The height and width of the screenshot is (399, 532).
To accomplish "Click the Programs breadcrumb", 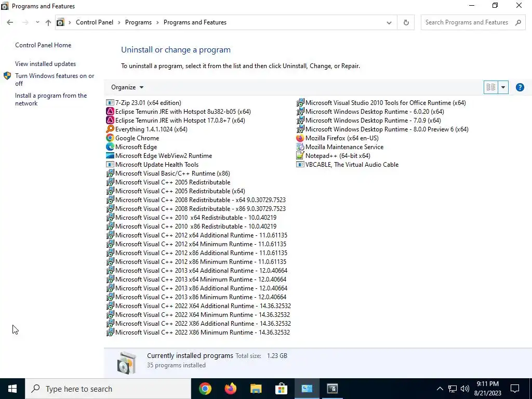I will (138, 22).
